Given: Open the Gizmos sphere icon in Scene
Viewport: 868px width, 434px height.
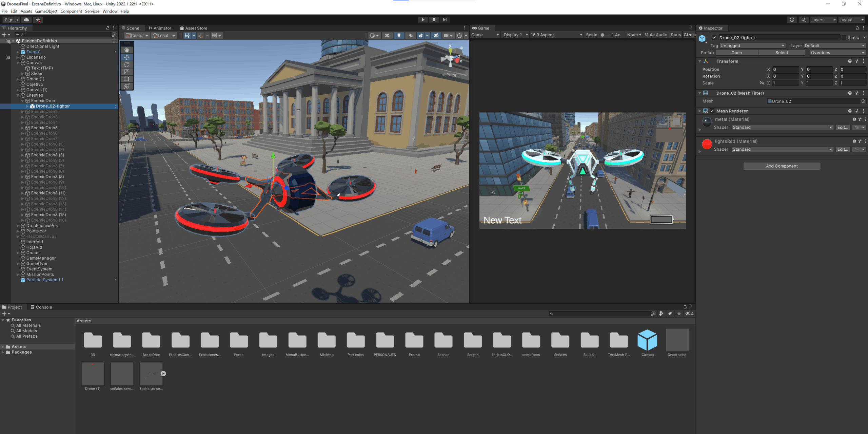Looking at the screenshot, I should coord(459,35).
